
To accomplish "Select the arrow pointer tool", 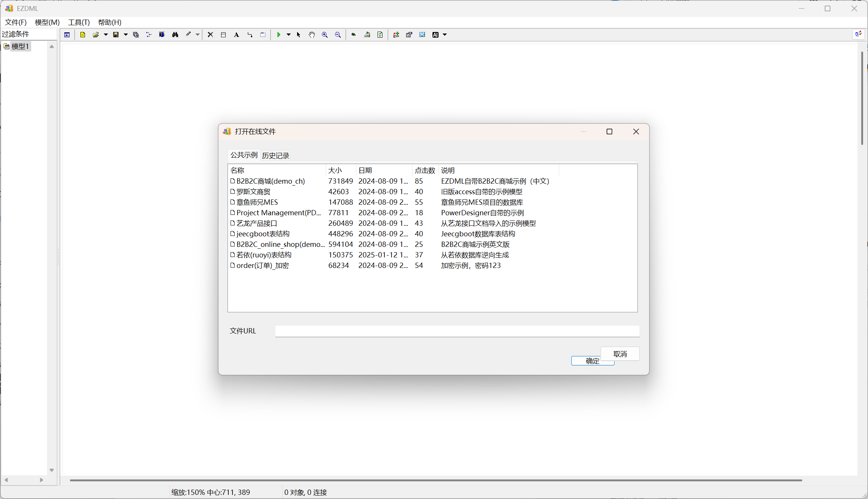I will click(299, 35).
